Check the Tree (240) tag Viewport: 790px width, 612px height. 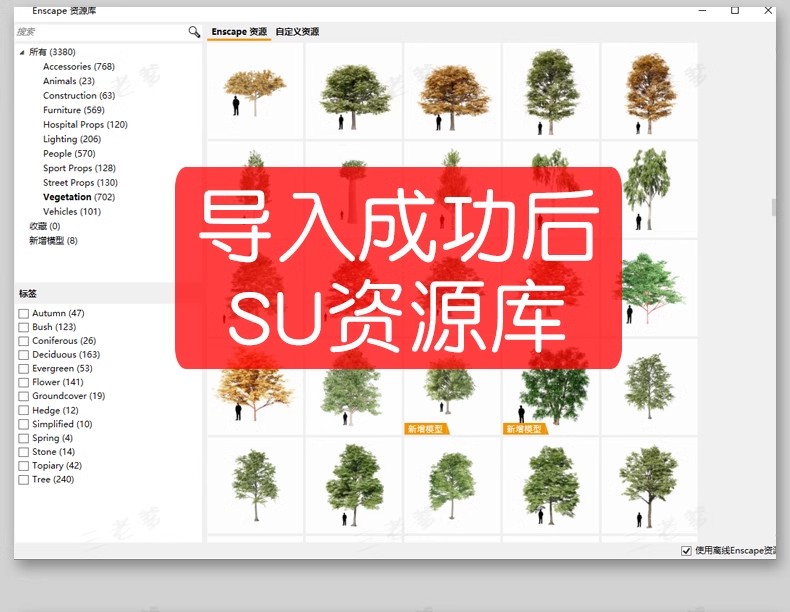tap(24, 480)
